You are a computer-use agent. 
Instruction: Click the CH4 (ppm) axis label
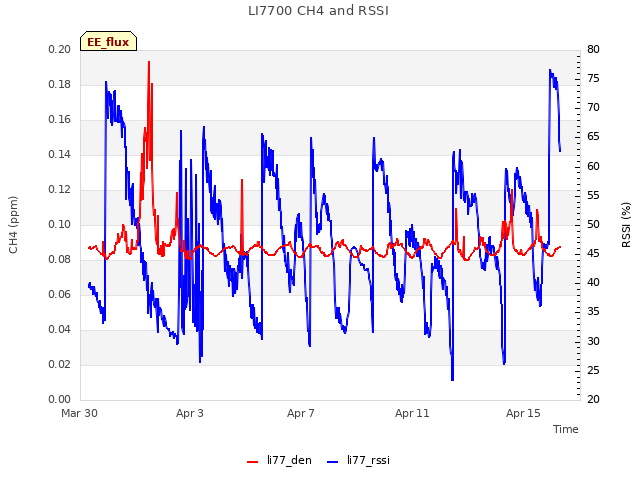coord(13,225)
